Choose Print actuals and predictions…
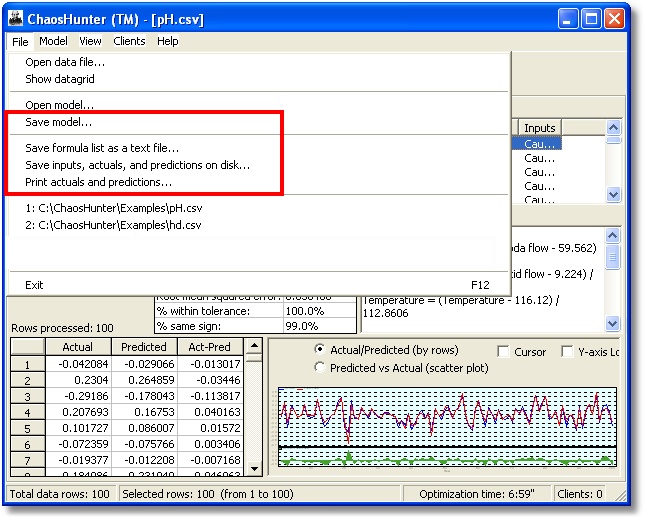Screen dimensions: 645x520 click(x=259, y=182)
